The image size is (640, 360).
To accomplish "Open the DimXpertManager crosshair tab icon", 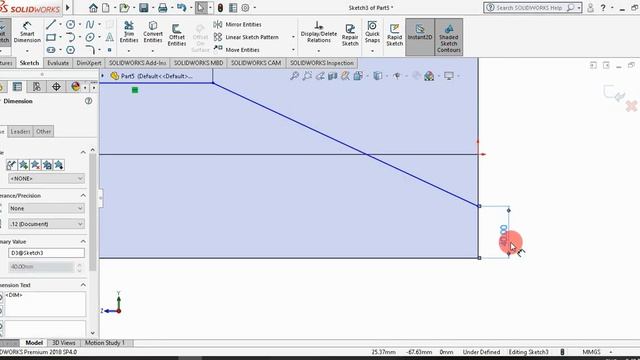I will click(56, 87).
